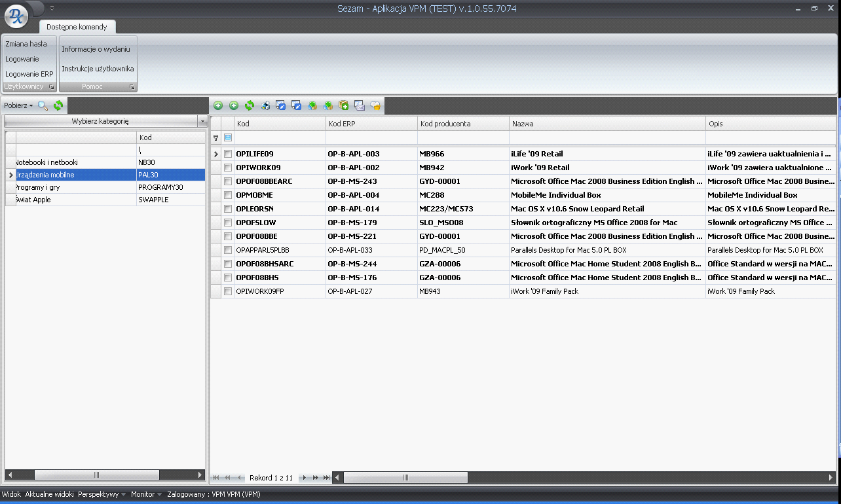Sort by Nazwa column header

(607, 124)
